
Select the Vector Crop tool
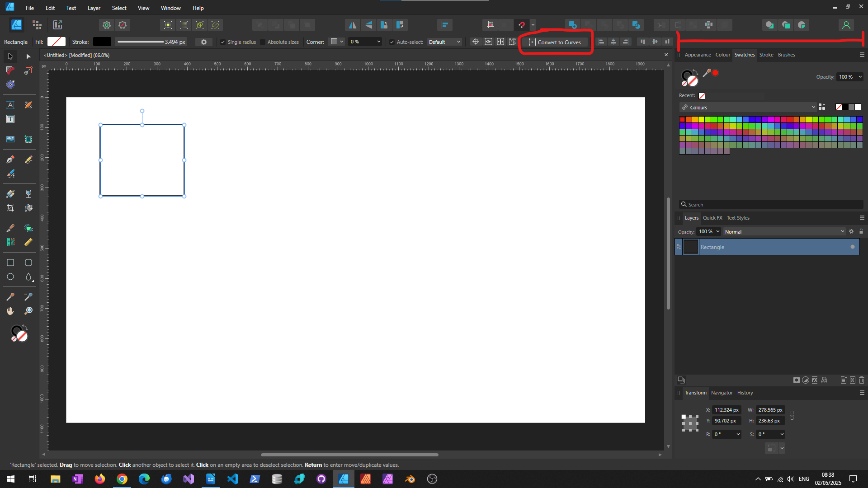[x=10, y=208]
